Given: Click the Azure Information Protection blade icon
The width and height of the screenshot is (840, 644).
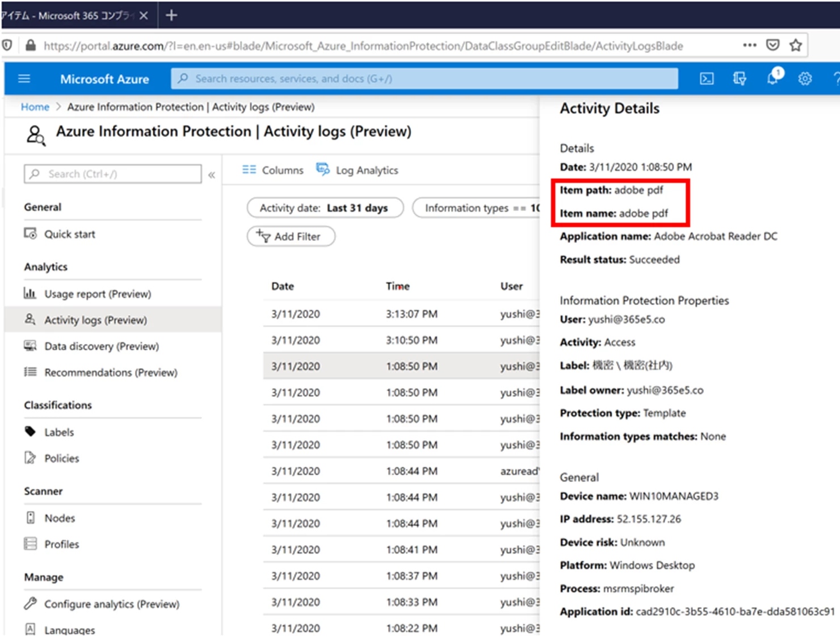Looking at the screenshot, I should [x=36, y=135].
